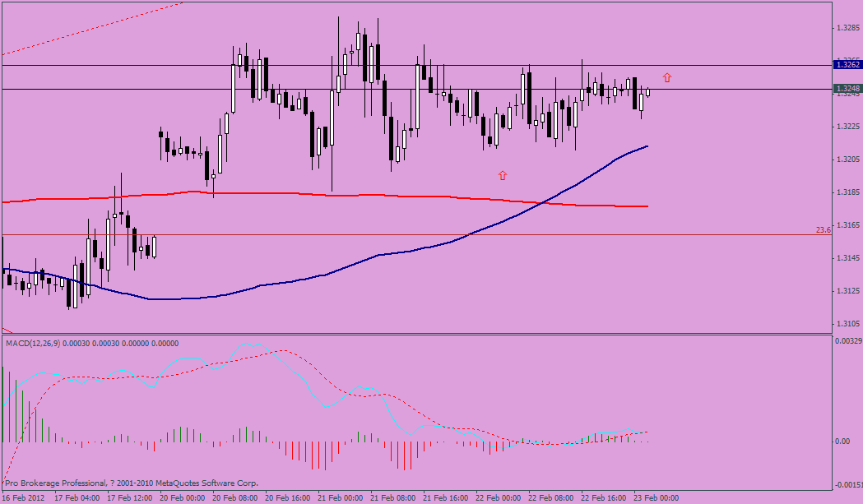Click the 21 Feb 08:00 time label

[x=393, y=498]
